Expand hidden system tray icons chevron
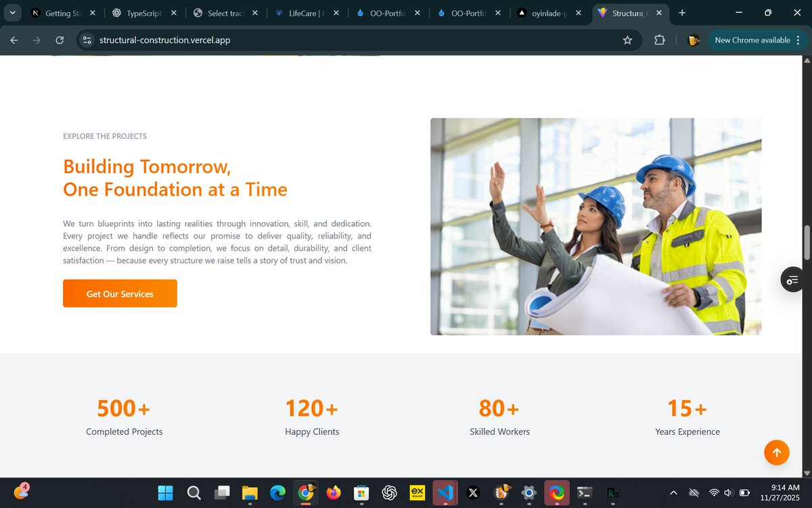This screenshot has width=812, height=508. 673,492
